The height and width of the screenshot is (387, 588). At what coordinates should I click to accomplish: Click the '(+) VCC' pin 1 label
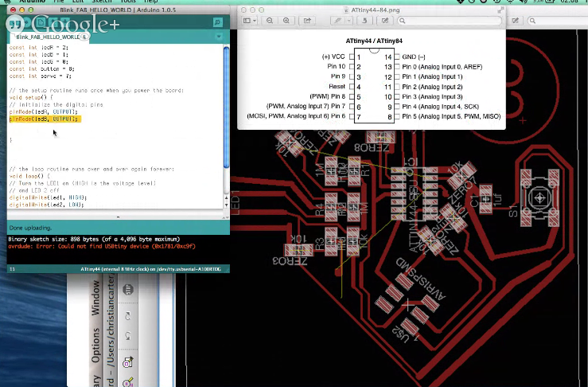(333, 57)
